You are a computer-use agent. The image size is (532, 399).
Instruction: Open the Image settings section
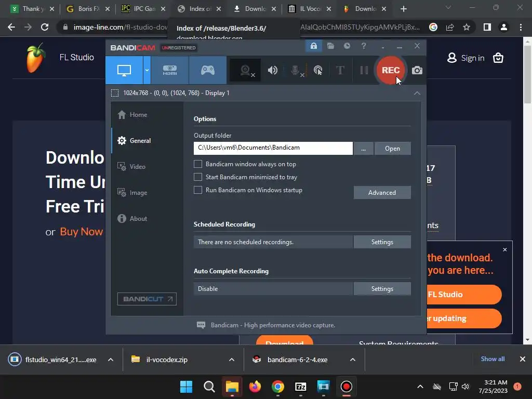132,192
